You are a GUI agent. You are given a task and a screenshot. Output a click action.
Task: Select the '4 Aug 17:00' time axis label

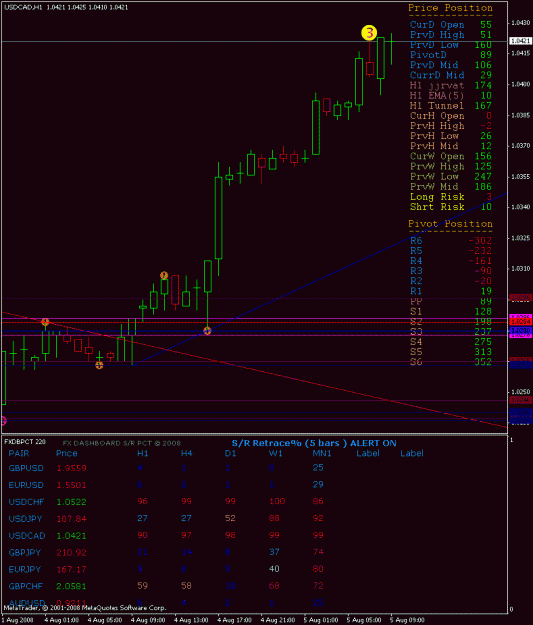234,620
